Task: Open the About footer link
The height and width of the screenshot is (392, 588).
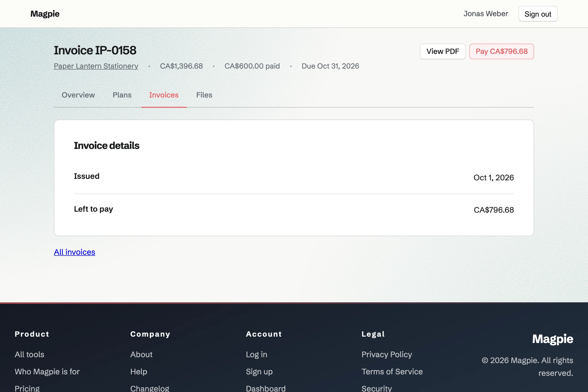Action: coord(141,355)
